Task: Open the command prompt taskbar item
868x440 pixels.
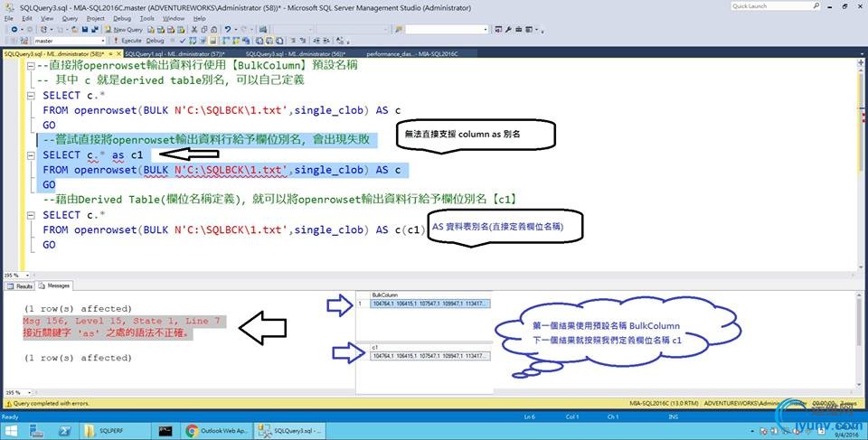Action: point(165,431)
